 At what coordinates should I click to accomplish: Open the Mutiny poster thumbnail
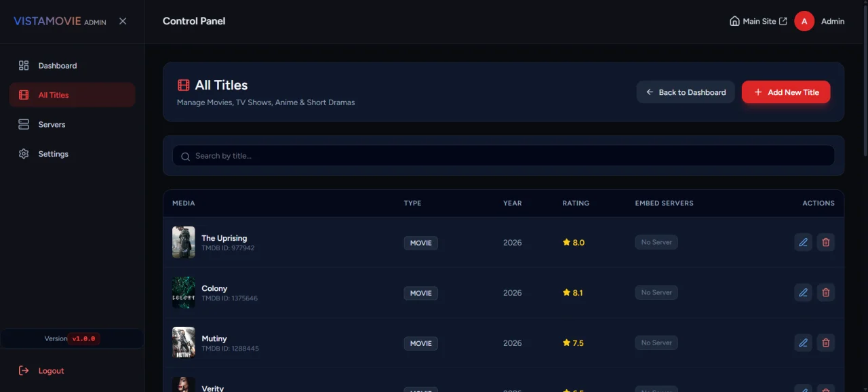click(x=184, y=342)
